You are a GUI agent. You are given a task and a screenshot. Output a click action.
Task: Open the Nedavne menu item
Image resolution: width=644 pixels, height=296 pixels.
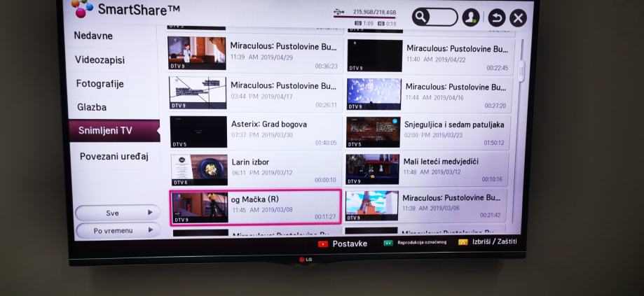click(93, 36)
